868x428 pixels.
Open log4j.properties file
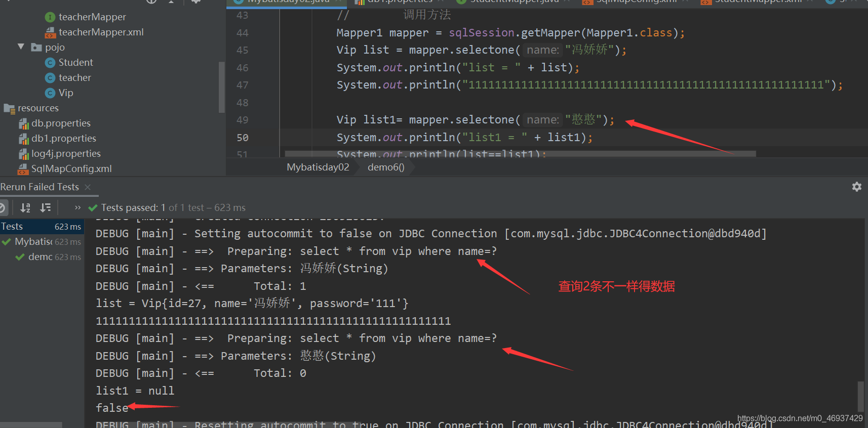tap(66, 154)
